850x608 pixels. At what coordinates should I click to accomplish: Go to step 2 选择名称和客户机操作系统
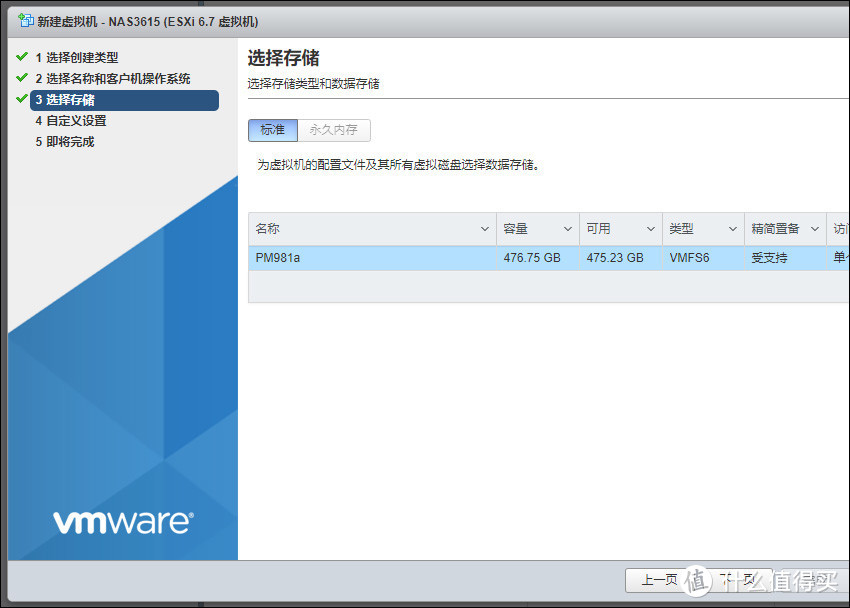(x=112, y=79)
